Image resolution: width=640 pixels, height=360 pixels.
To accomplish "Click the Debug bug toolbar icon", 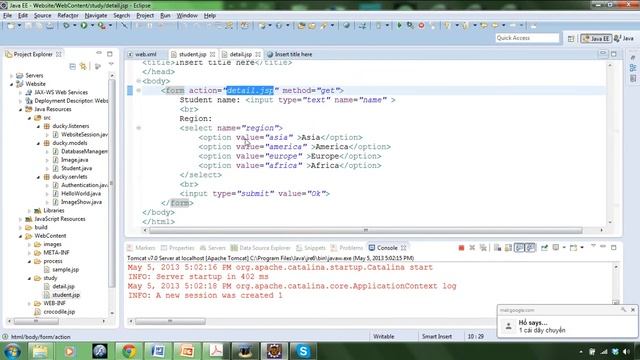I will pyautogui.click(x=66, y=26).
